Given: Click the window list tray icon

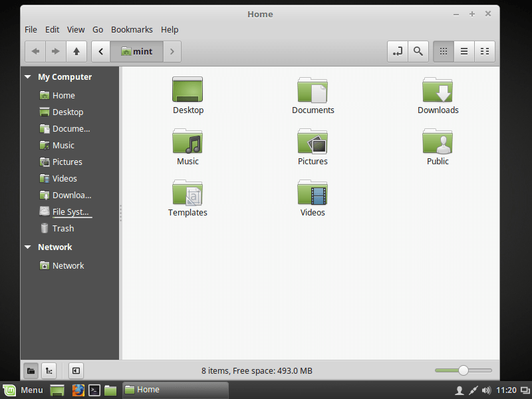Looking at the screenshot, I should tap(525, 390).
